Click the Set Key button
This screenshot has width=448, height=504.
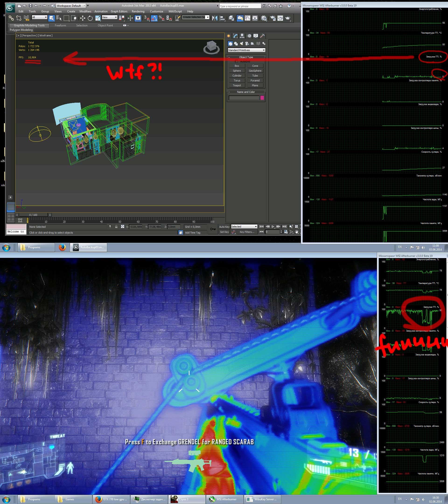224,232
